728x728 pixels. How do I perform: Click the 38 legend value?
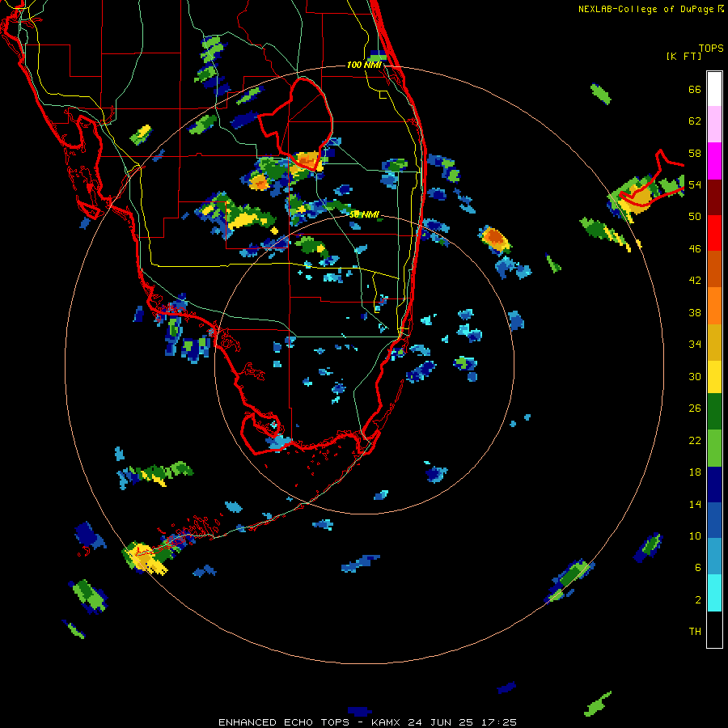695,312
